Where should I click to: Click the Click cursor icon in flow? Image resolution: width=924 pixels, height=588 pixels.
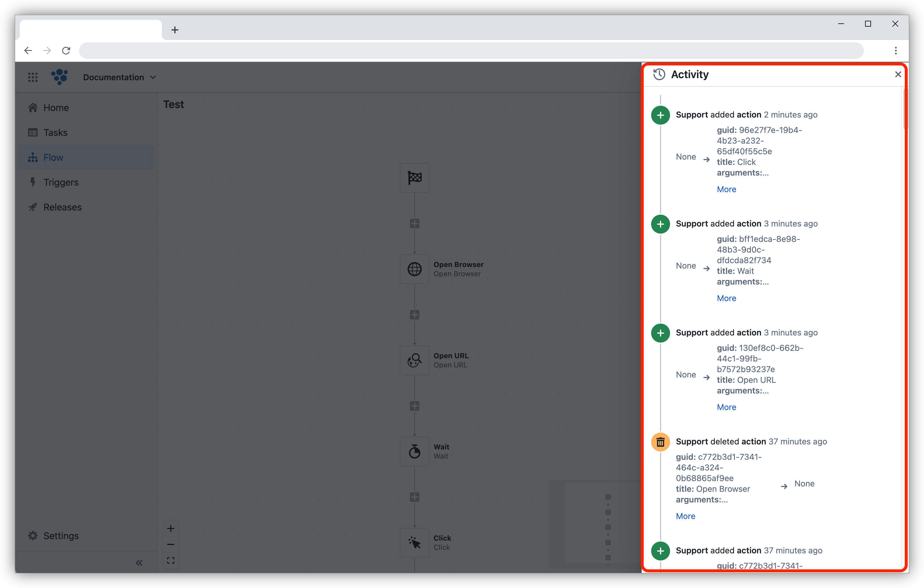pos(414,542)
